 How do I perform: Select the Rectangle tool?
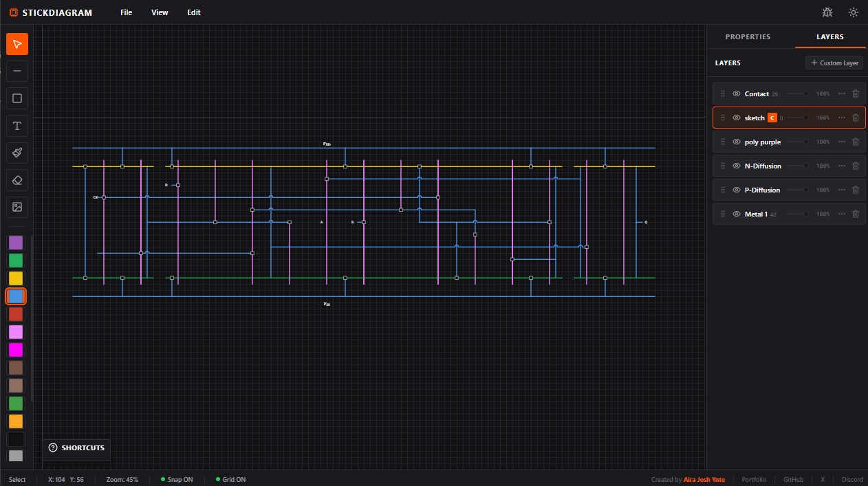pos(17,98)
